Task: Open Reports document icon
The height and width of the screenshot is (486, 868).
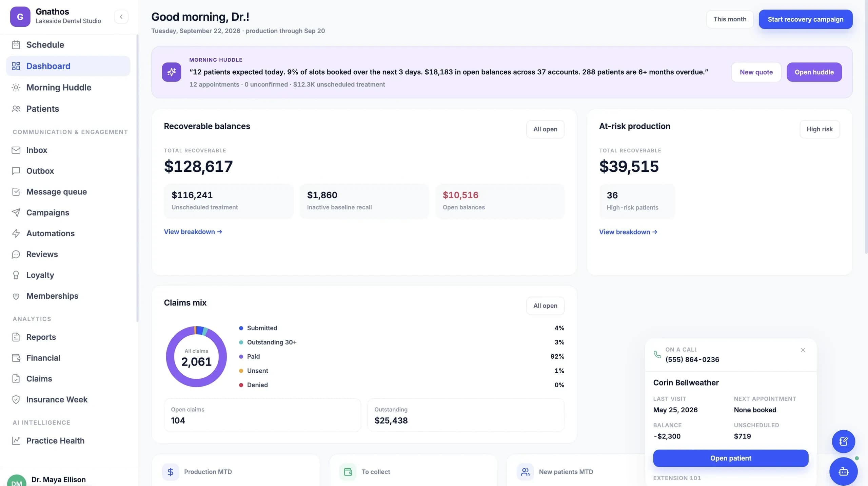Action: coord(16,337)
